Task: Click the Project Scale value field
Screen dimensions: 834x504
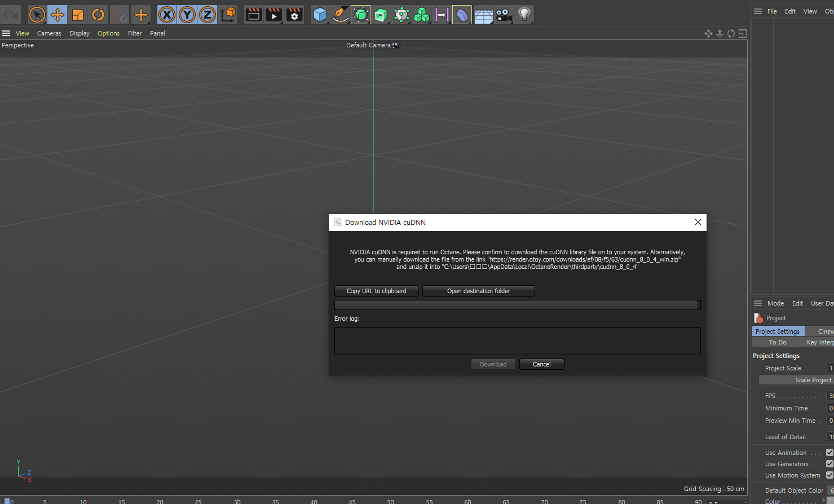Action: (830, 368)
